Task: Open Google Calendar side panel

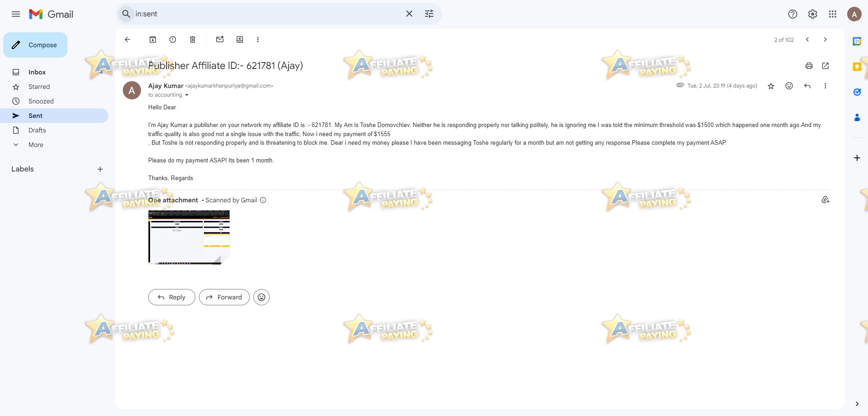Action: 857,41
